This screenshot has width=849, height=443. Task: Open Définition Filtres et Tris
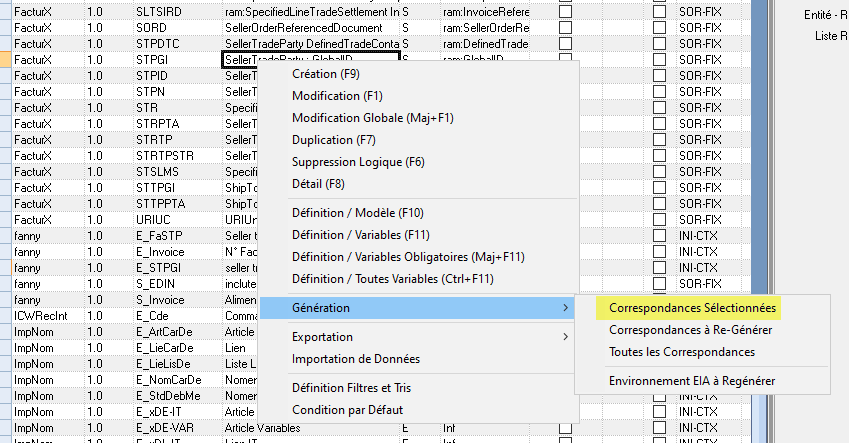(352, 388)
